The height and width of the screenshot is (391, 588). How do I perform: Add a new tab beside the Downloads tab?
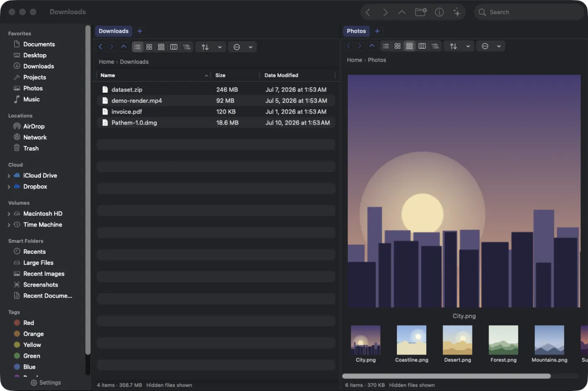click(x=140, y=31)
